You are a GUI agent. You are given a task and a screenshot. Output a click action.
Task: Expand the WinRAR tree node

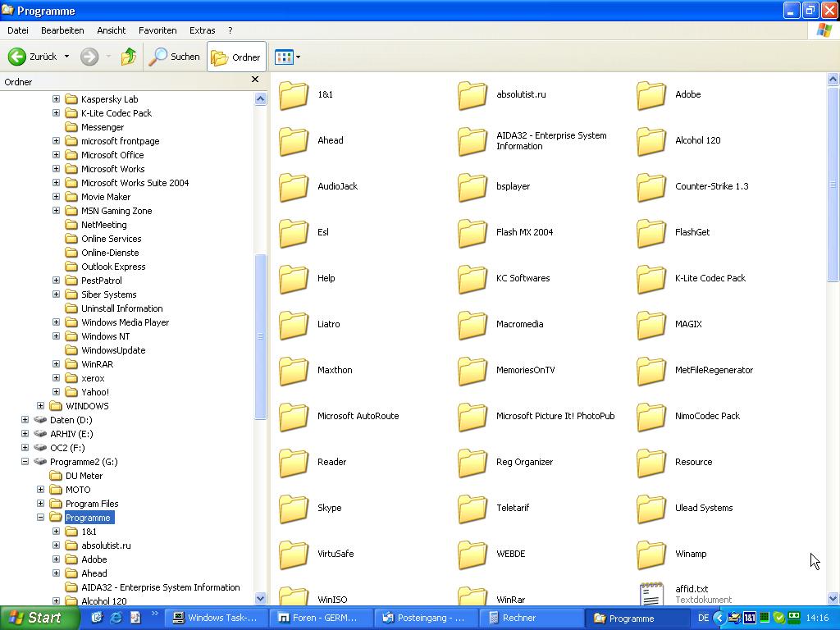tap(57, 363)
